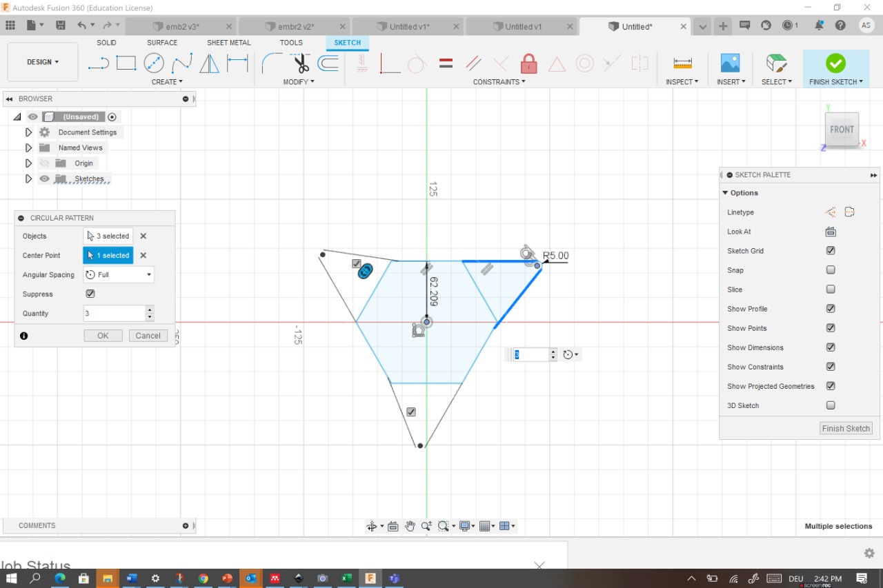The width and height of the screenshot is (883, 588).
Task: Collapse the Options section in Sketch Palette
Action: tap(725, 193)
